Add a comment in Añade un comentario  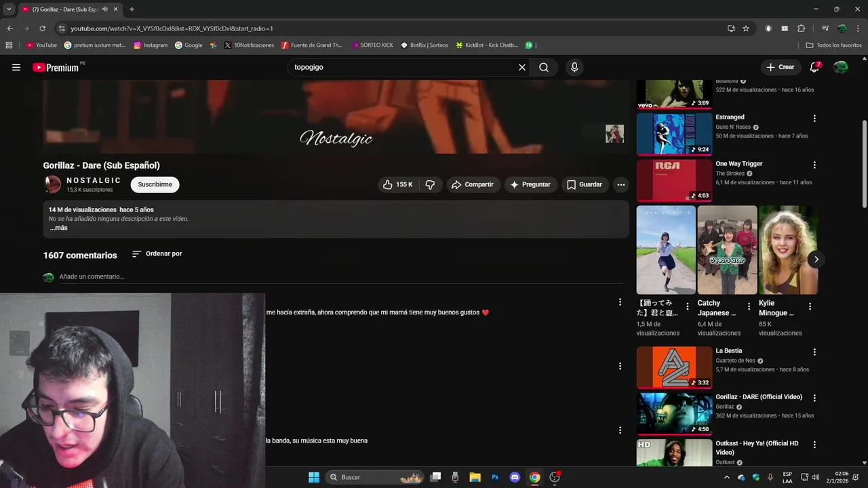pyautogui.click(x=340, y=277)
